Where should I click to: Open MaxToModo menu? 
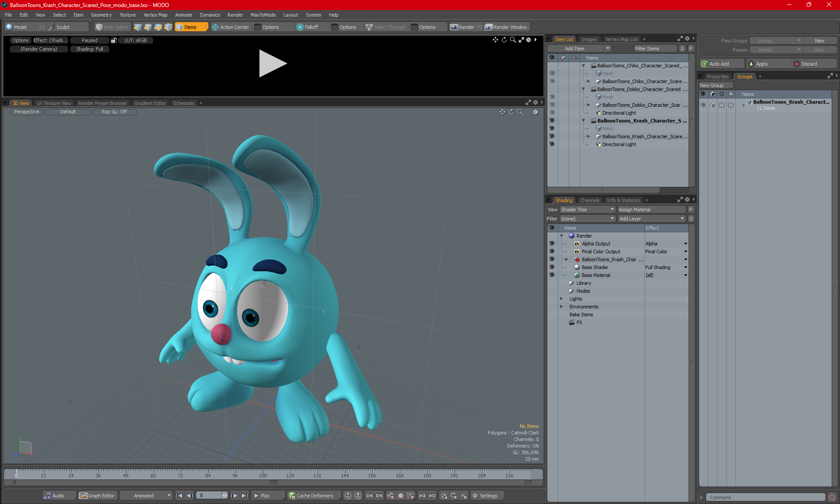pyautogui.click(x=263, y=15)
